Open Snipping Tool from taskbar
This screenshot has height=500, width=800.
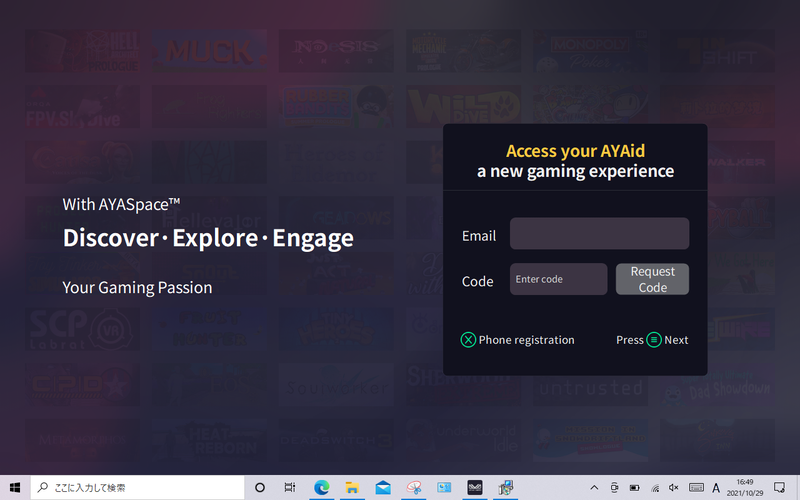click(414, 488)
